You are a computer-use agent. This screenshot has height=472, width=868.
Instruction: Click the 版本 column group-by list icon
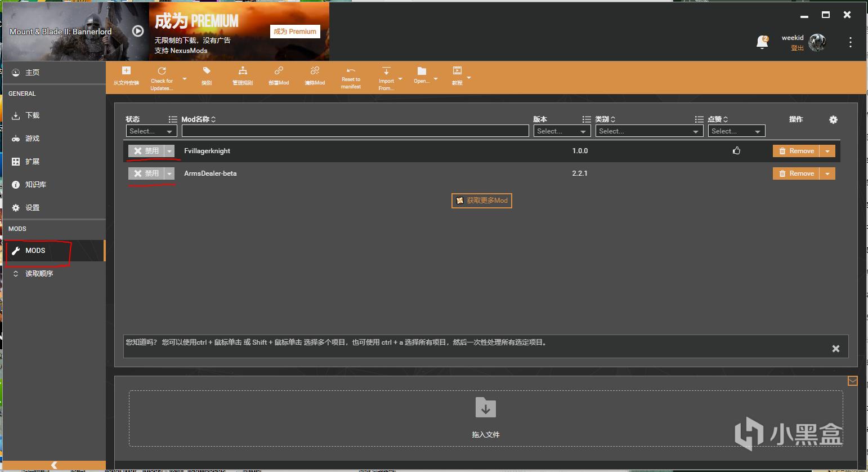(587, 119)
